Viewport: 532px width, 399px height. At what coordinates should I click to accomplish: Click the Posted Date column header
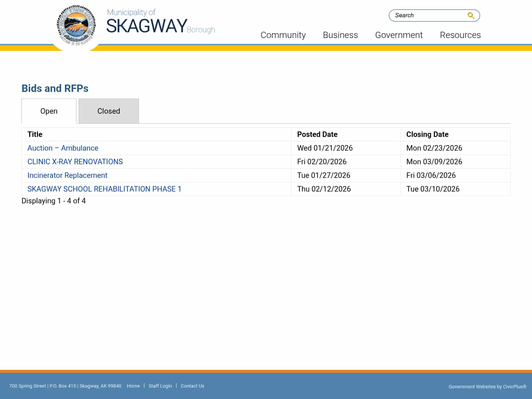pos(317,134)
